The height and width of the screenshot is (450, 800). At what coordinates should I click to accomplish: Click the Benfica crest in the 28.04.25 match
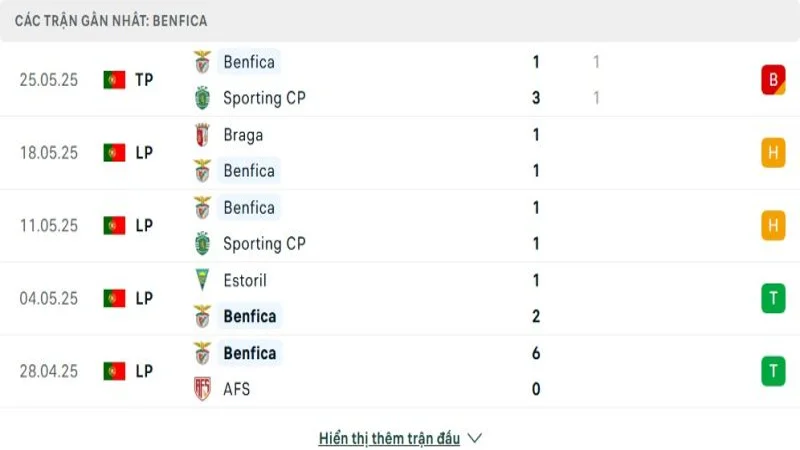pyautogui.click(x=202, y=353)
